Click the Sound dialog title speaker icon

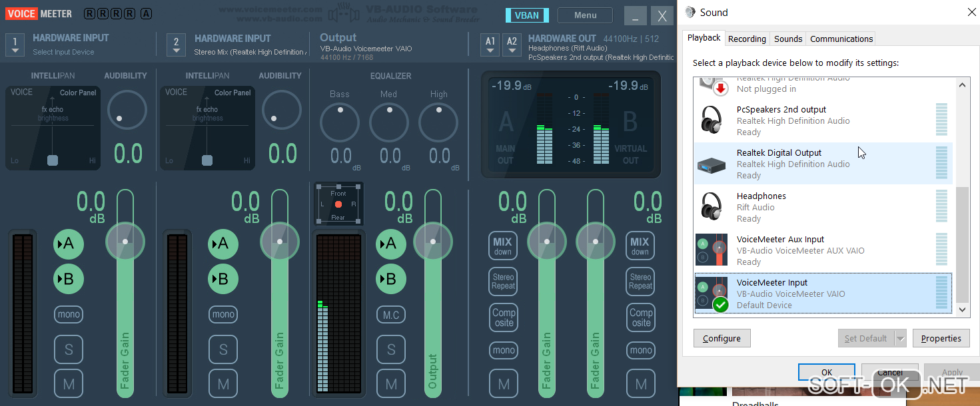(x=690, y=12)
